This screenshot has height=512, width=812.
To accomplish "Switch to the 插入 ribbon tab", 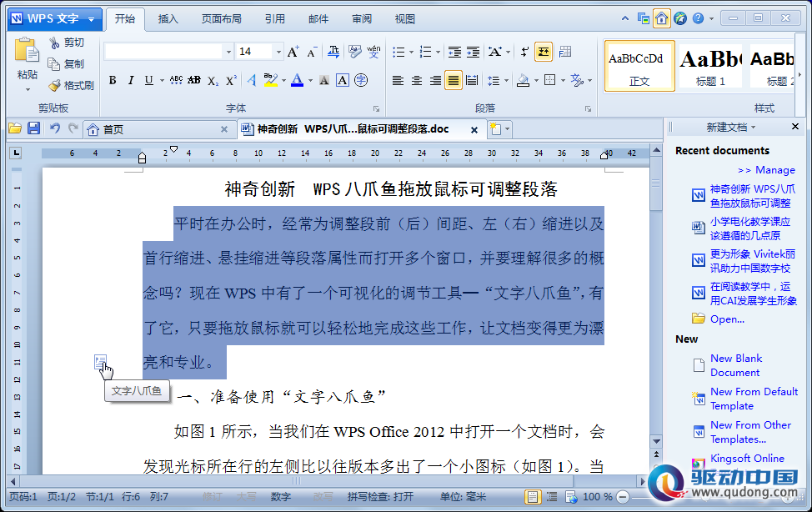I will pos(168,18).
